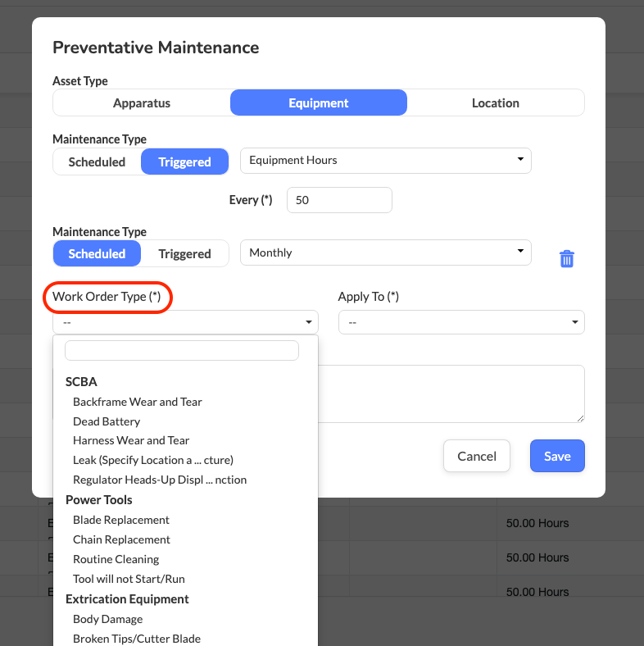644x646 pixels.
Task: Delete the Monthly maintenance row via trash icon
Action: (566, 259)
